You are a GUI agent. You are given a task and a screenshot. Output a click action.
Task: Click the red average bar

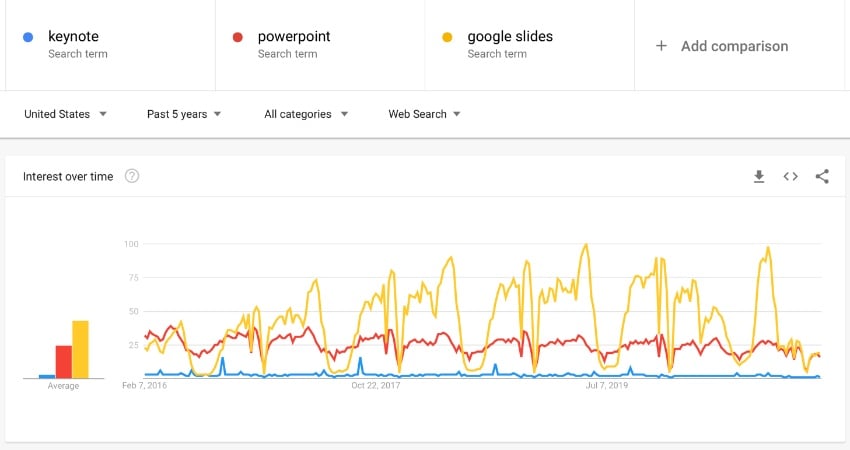[x=63, y=362]
